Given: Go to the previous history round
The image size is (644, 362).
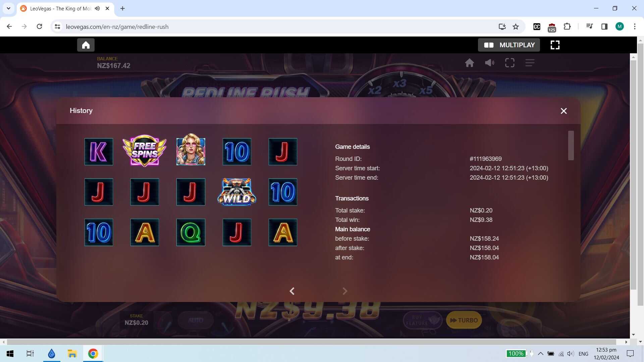Looking at the screenshot, I should pyautogui.click(x=292, y=291).
